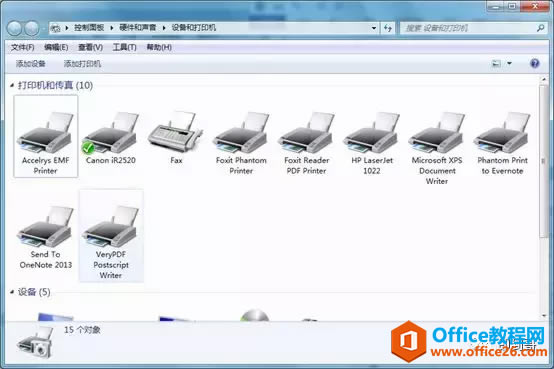
Task: Click the control panel icon in address bar
Action: tap(55, 28)
